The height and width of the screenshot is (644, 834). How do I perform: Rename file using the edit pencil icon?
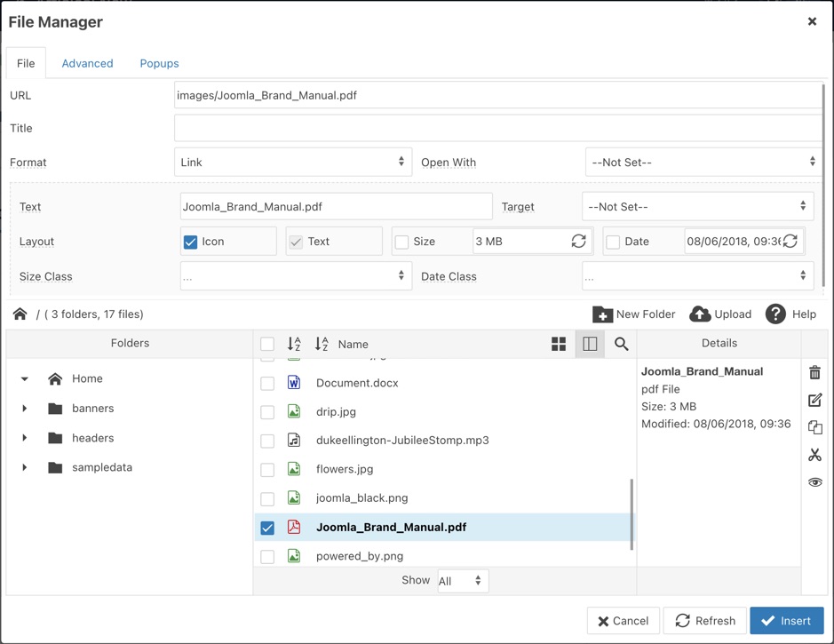(814, 400)
